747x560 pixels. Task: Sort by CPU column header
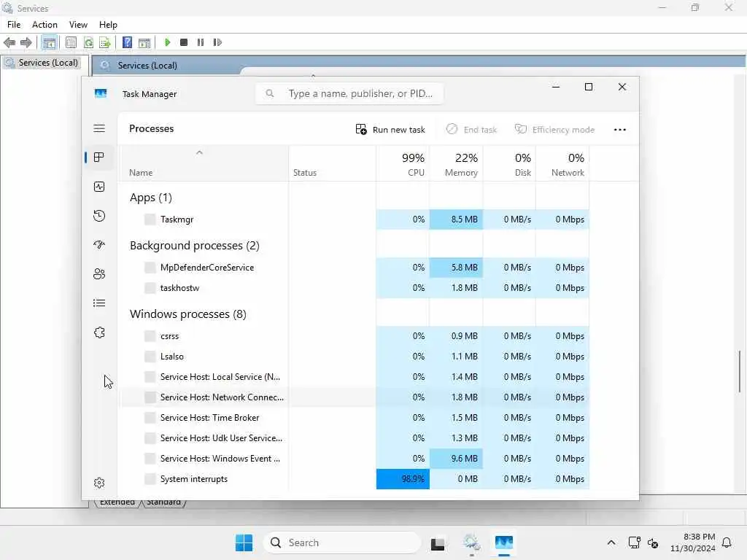tap(403, 163)
